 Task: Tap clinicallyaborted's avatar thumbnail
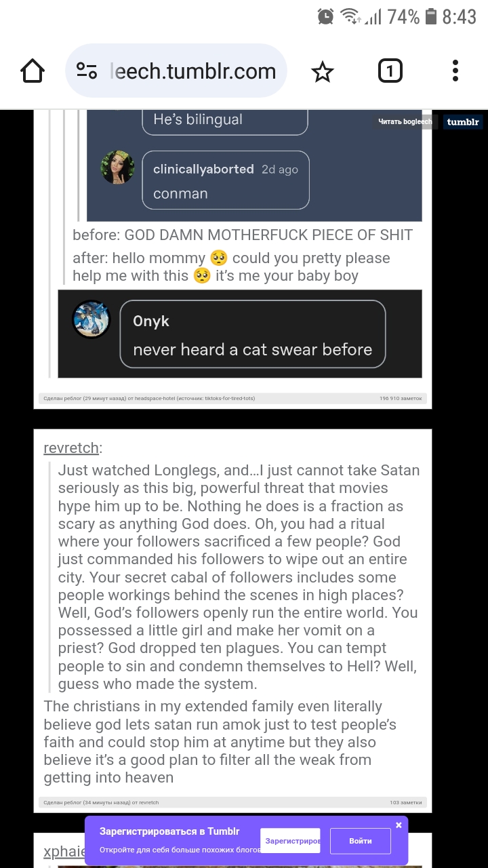118,167
